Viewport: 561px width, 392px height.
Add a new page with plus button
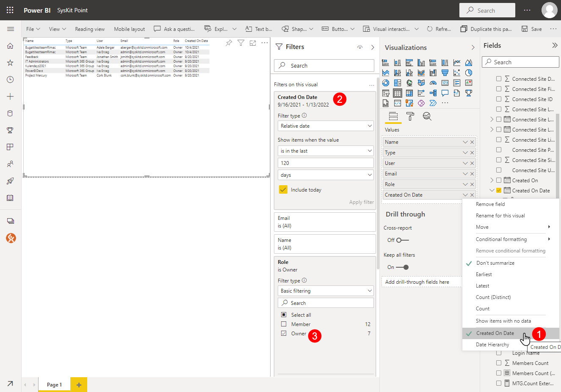[79, 385]
